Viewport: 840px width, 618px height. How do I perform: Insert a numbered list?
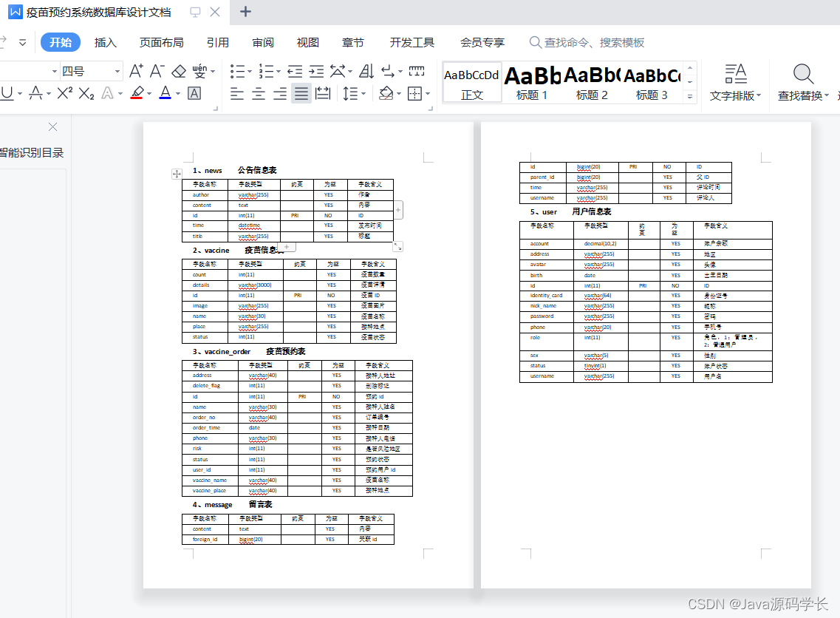pos(266,71)
